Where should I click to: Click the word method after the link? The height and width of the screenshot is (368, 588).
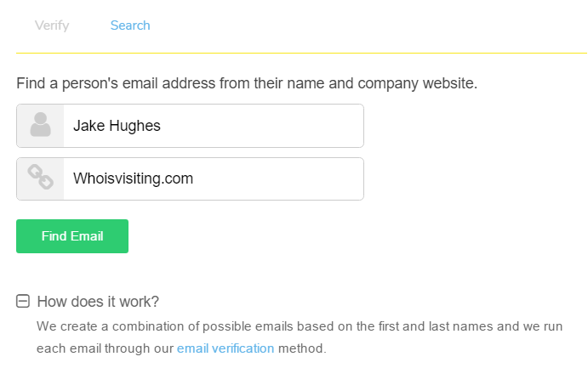(302, 348)
